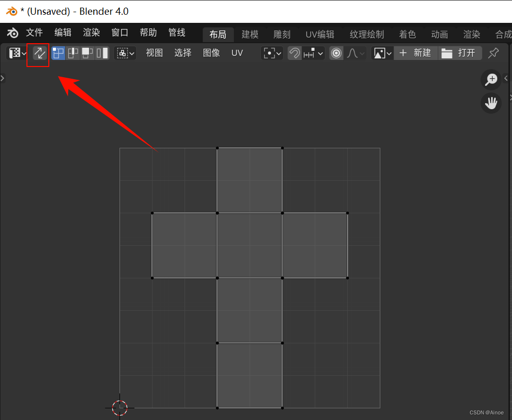
Task: Toggle snapping magnet icon
Action: point(294,53)
